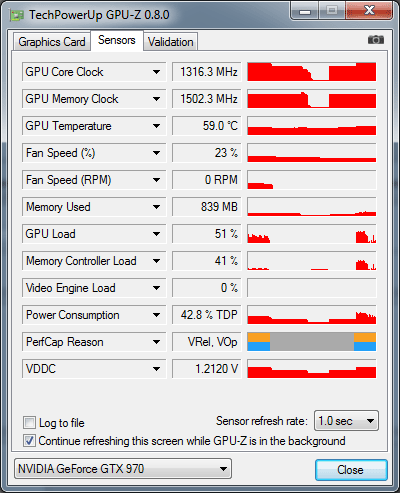Switch to the Graphics Card tab
The image size is (400, 493).
pos(52,42)
